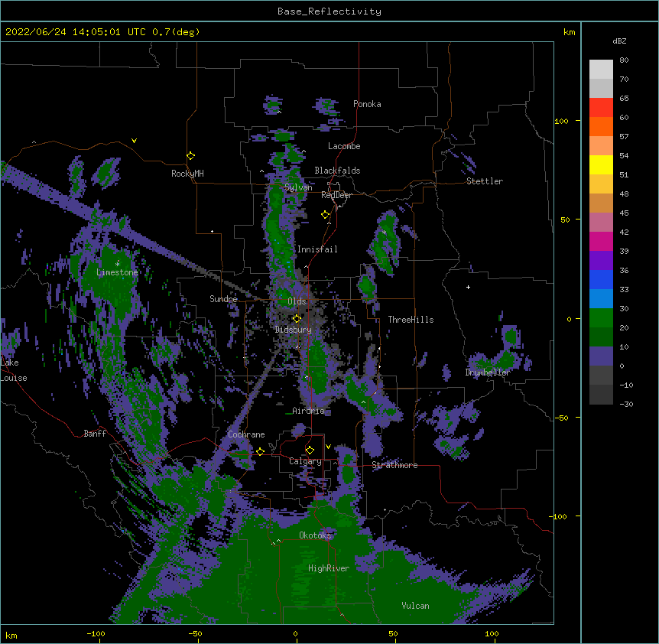Click the yellow diamond marker above RockyMH
The width and height of the screenshot is (659, 644).
point(190,156)
